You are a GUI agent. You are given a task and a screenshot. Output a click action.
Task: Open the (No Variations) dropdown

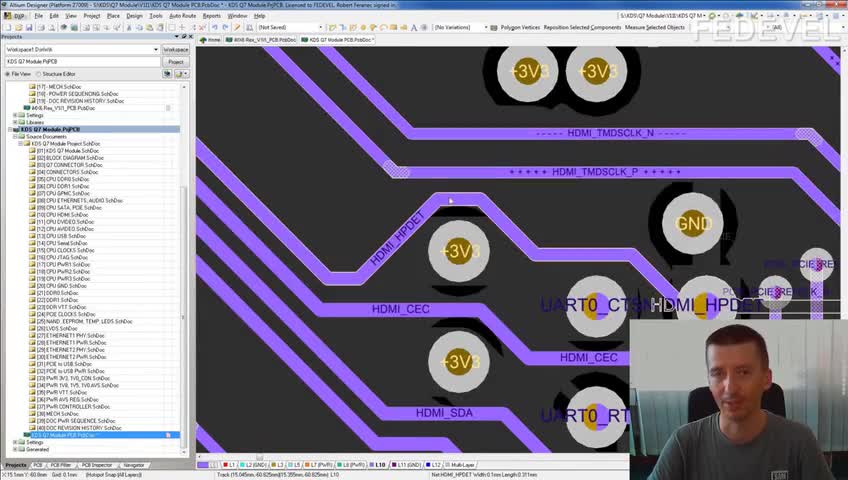click(x=485, y=27)
